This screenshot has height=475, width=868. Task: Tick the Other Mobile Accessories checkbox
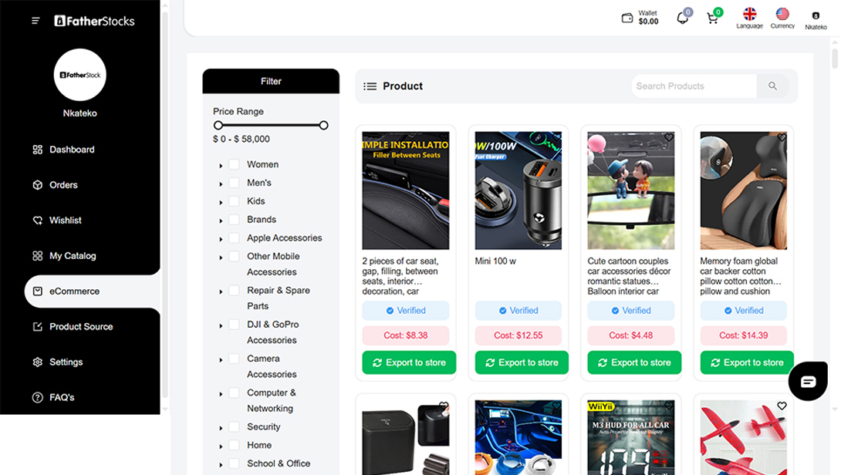[234, 257]
